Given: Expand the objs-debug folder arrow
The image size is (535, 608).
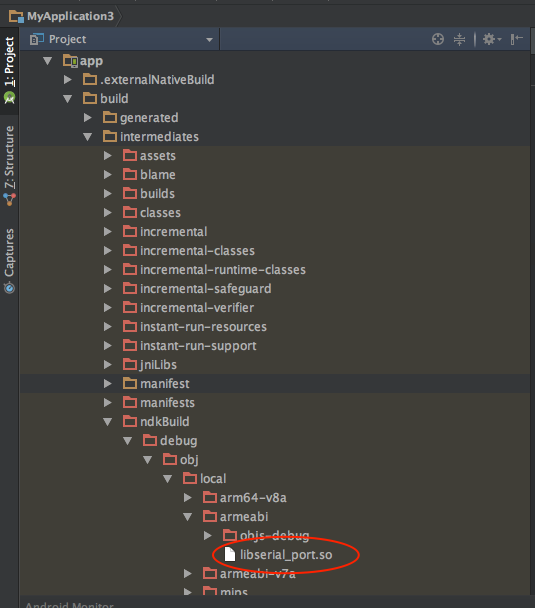Looking at the screenshot, I should tap(208, 536).
